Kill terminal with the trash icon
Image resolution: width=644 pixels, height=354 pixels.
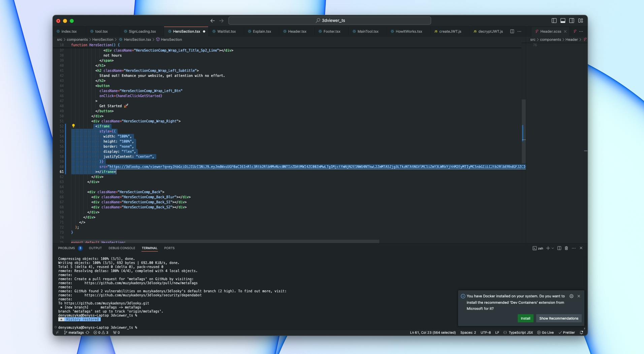tap(566, 248)
